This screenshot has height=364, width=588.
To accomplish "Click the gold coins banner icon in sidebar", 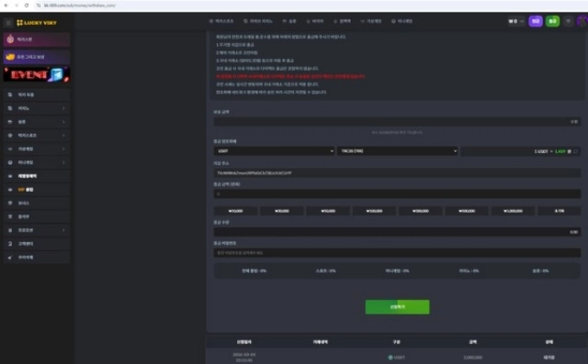I will (10, 57).
